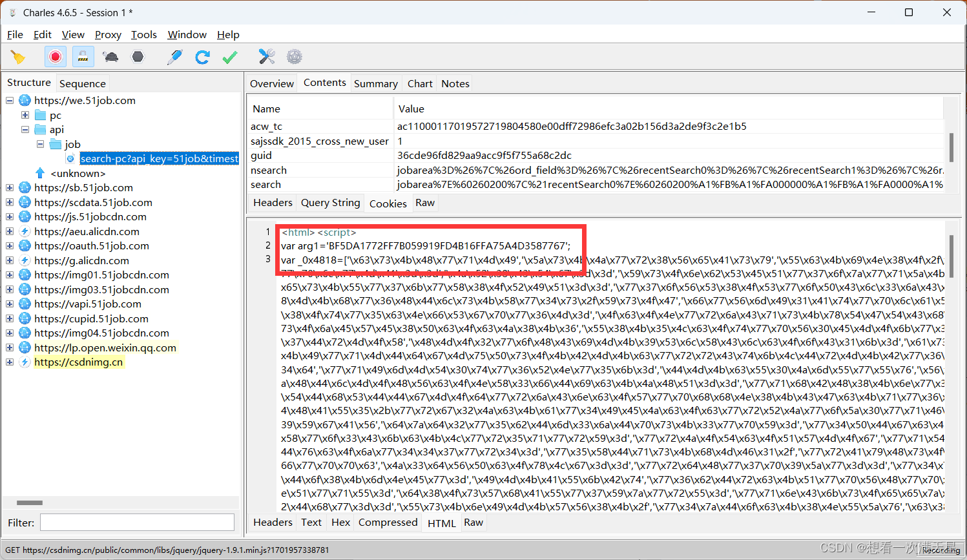Expand the pc folder
This screenshot has height=560, width=967.
25,115
